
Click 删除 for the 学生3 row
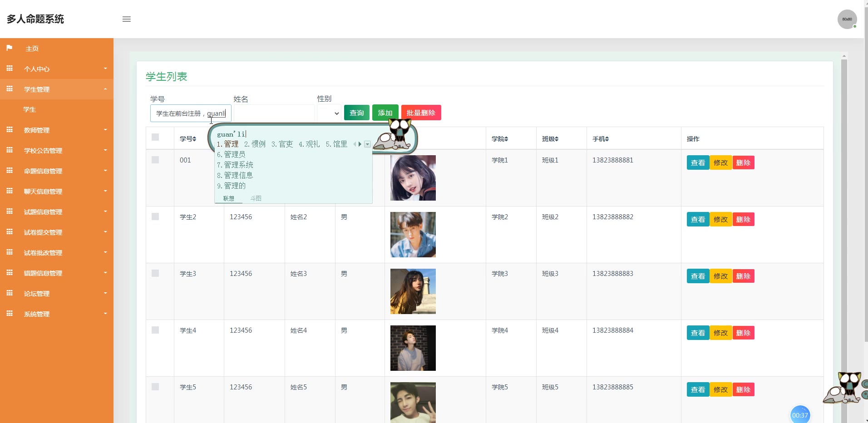743,276
